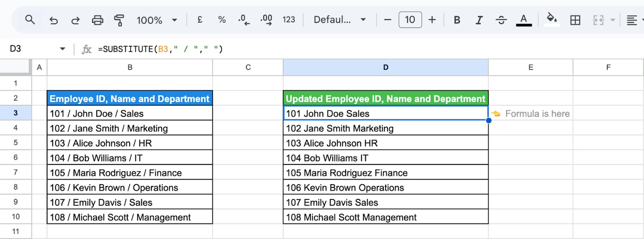The height and width of the screenshot is (239, 644).
Task: Print the spreadsheet
Action: pyautogui.click(x=98, y=20)
